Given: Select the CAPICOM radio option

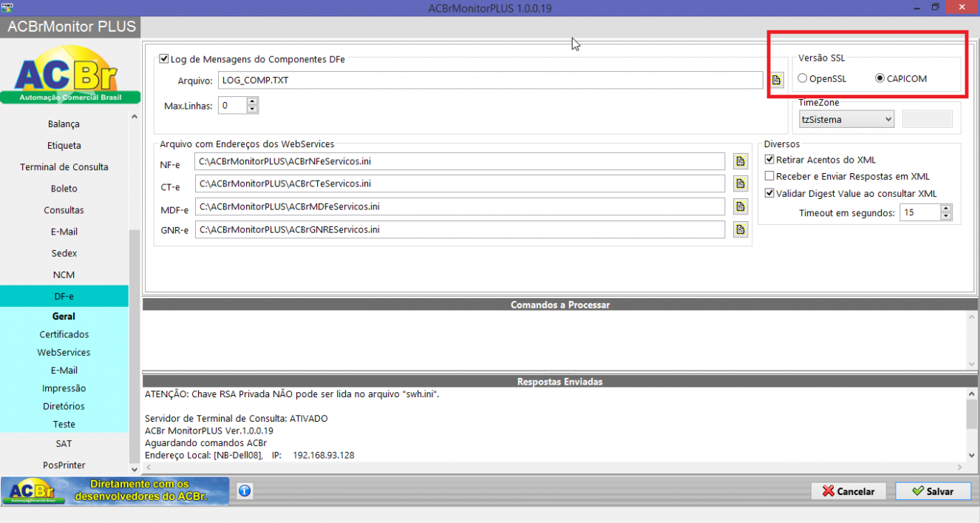Looking at the screenshot, I should [901, 78].
